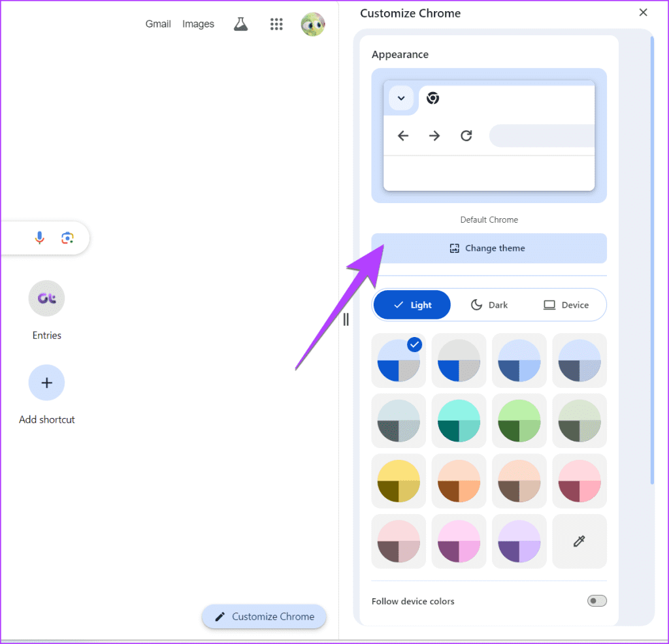Open Images link
Image resolution: width=669 pixels, height=644 pixels.
pyautogui.click(x=198, y=24)
